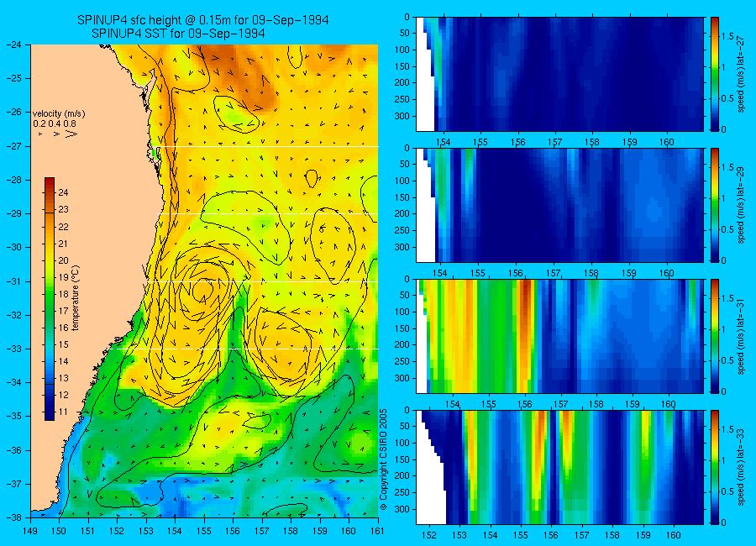
Task: Click the "149" longitude tick on the map
Action: [x=30, y=531]
